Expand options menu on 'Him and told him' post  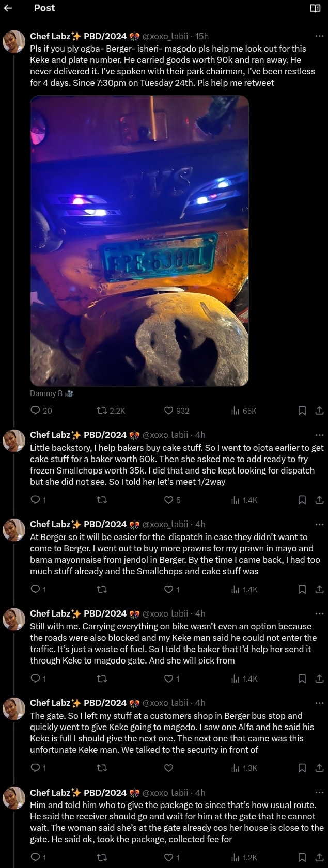319,793
